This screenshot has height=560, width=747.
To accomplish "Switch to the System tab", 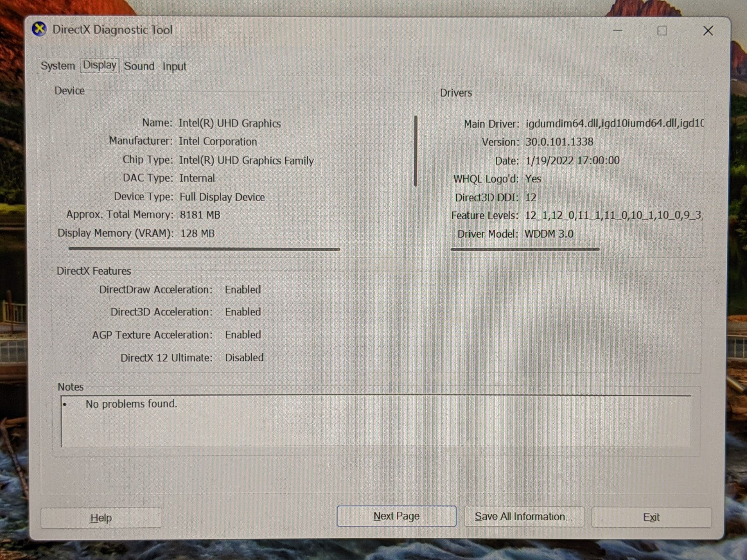I will (x=57, y=66).
